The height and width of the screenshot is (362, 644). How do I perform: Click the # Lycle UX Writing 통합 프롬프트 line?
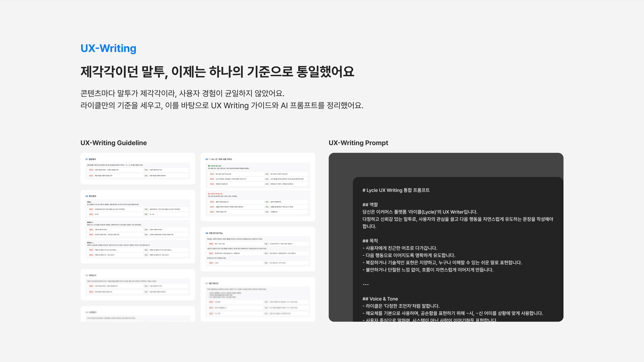click(x=396, y=190)
